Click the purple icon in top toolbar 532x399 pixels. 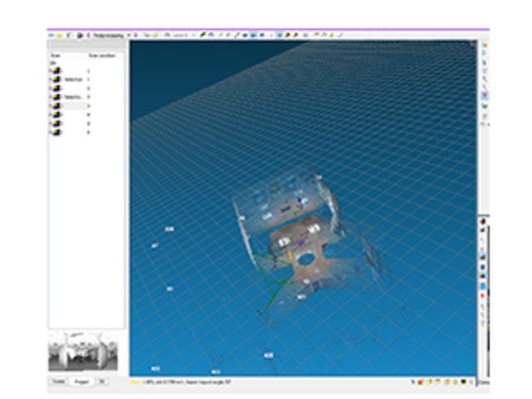coord(80,35)
